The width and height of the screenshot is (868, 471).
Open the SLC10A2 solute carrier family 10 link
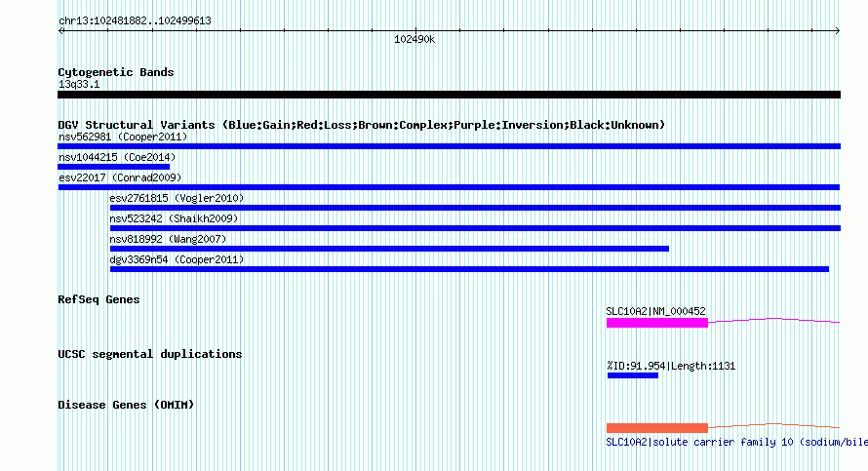tap(736, 442)
